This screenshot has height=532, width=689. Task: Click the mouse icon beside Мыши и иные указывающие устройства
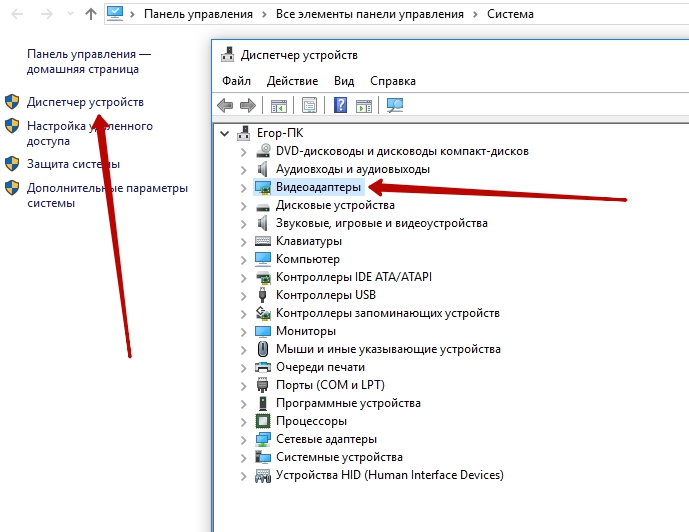pos(262,349)
